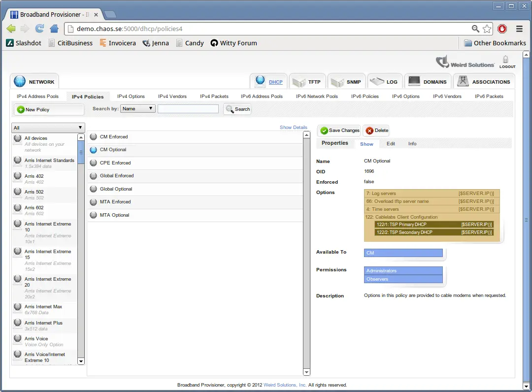Click the Show Details link

pos(293,128)
